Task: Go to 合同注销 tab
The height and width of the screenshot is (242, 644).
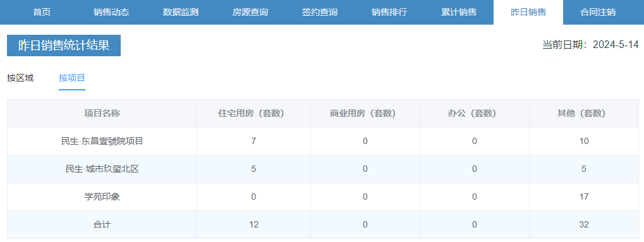Action: pyautogui.click(x=598, y=13)
